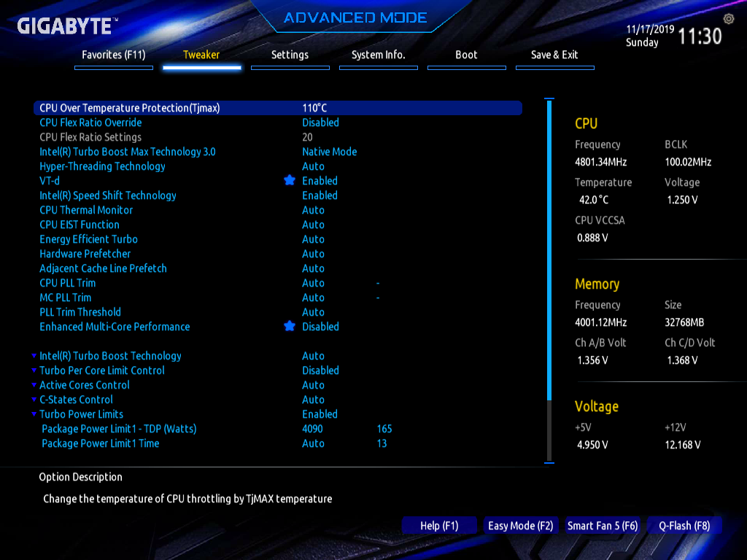Screen dimensions: 747x560
Task: Open Intel(R) Turbo Boost Technology Auto value
Action: (x=313, y=356)
